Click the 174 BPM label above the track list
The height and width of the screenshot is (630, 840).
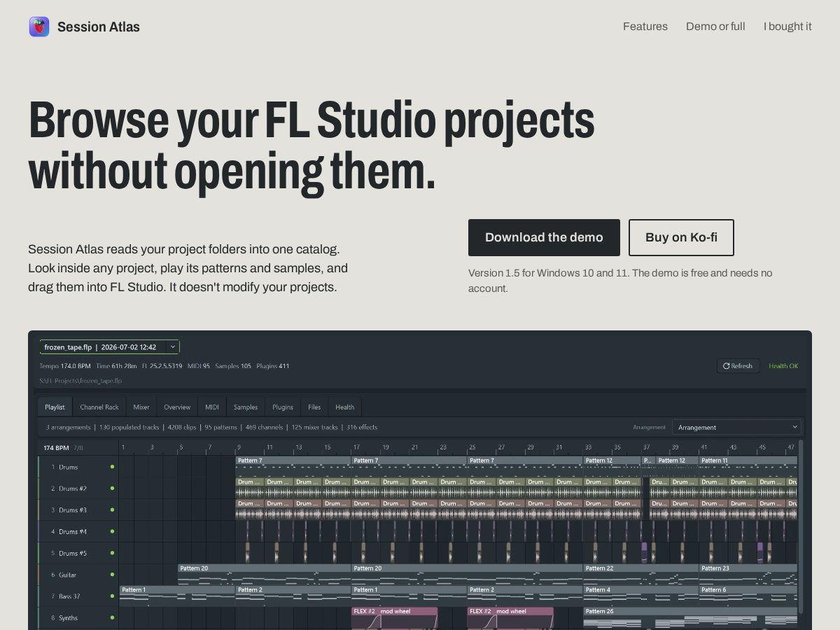(x=56, y=447)
